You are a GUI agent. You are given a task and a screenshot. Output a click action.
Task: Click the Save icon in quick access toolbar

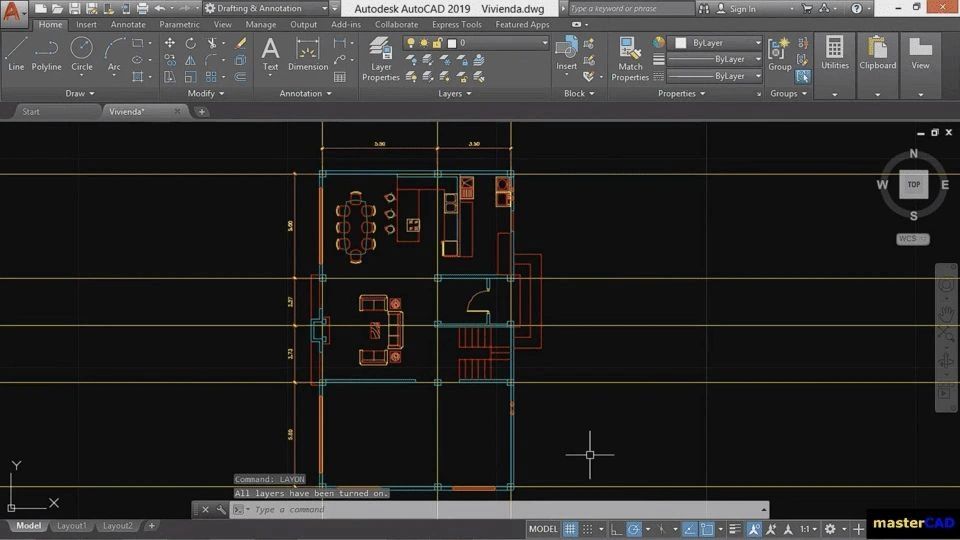[x=75, y=9]
